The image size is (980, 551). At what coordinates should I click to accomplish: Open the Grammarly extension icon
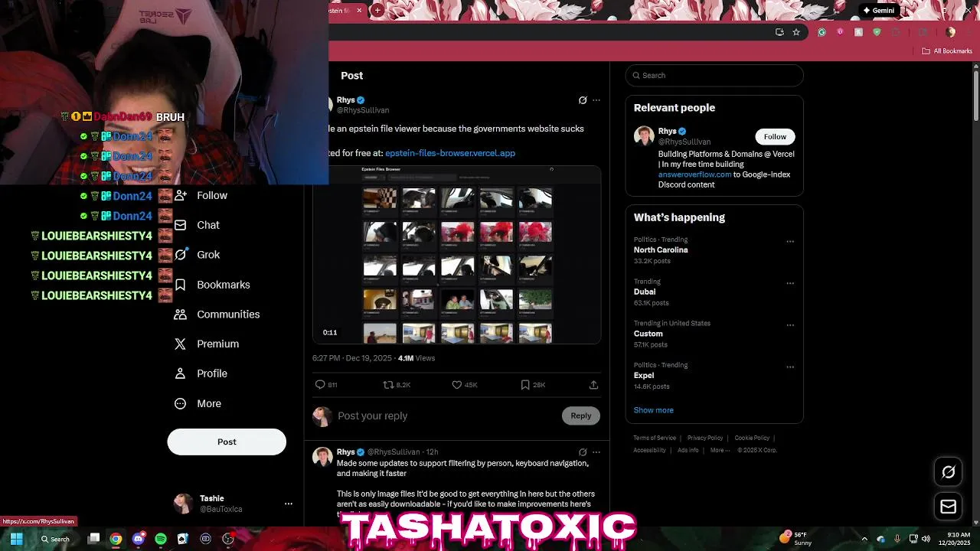pos(822,32)
